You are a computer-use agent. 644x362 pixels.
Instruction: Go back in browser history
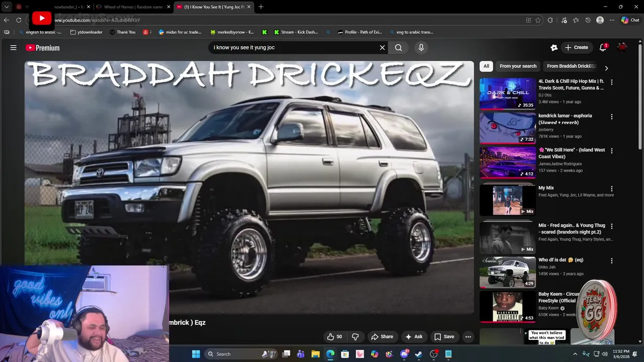tap(7, 20)
